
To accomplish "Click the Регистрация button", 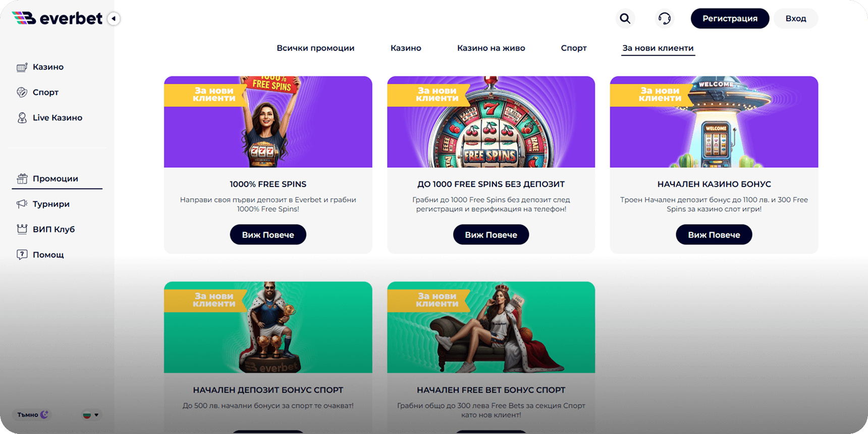I will [730, 19].
